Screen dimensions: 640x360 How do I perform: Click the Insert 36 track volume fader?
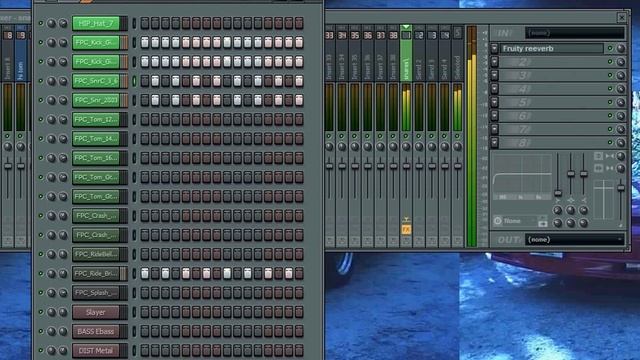[367, 166]
